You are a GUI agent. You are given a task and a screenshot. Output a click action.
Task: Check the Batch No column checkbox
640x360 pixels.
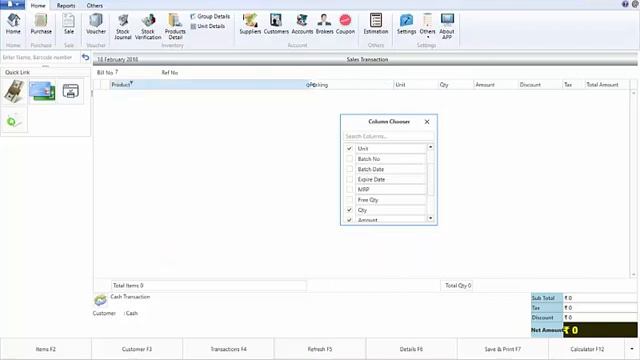coord(349,159)
